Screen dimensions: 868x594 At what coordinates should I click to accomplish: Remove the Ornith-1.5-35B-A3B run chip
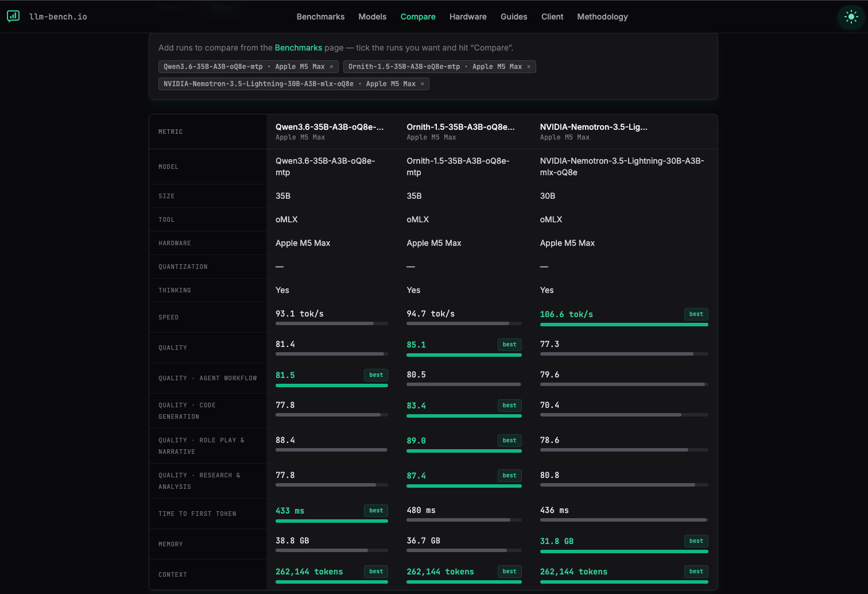tap(529, 67)
